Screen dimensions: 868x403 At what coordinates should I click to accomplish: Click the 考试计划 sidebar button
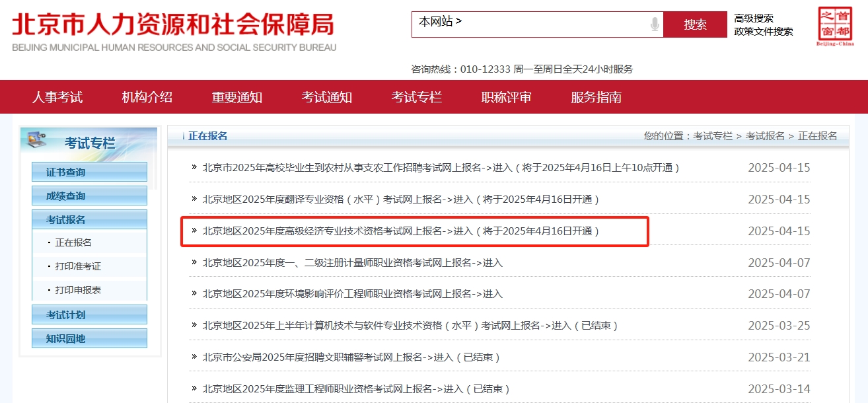[89, 314]
